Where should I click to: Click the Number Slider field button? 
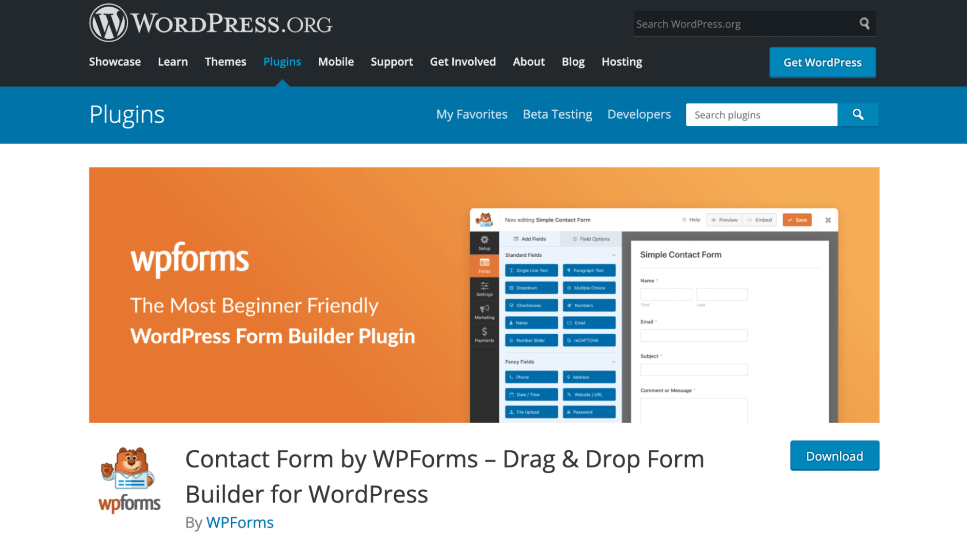[x=531, y=340]
